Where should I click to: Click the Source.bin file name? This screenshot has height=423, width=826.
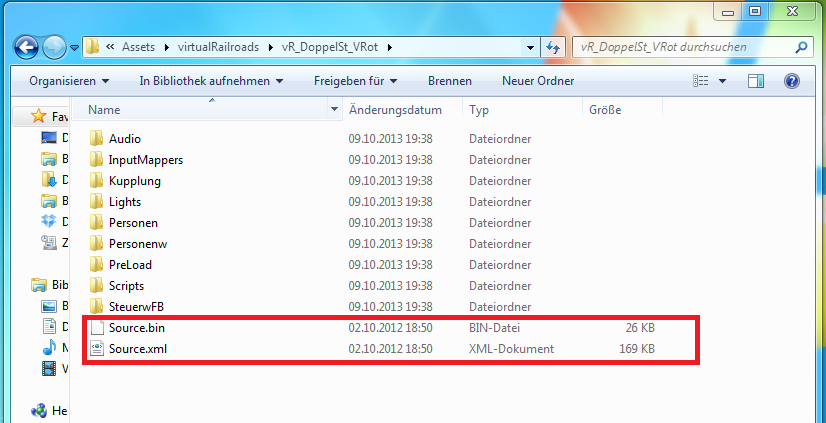[x=136, y=328]
